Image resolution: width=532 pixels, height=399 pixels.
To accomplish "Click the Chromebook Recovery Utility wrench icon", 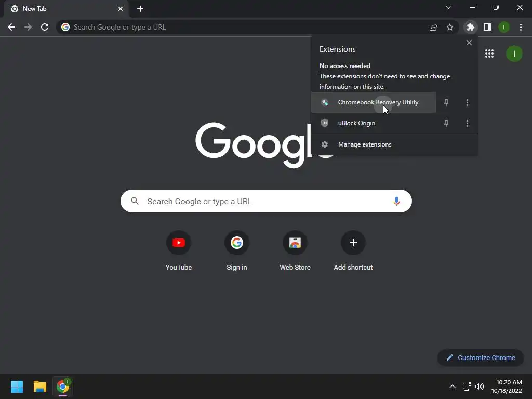I will pyautogui.click(x=325, y=102).
